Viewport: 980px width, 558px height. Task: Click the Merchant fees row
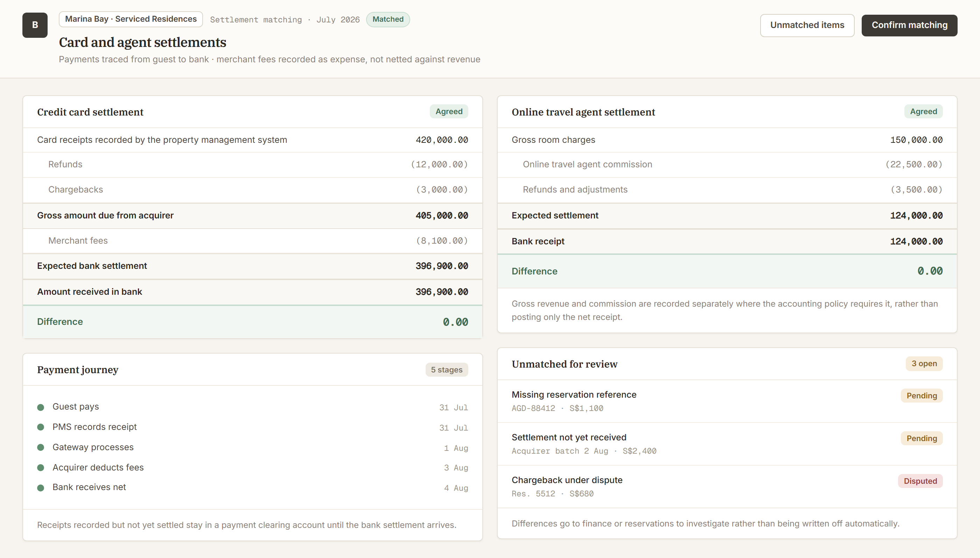[252, 241]
